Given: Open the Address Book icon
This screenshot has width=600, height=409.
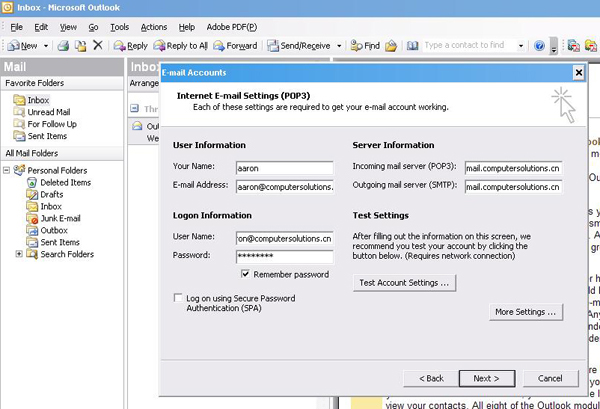Looking at the screenshot, I should 412,46.
